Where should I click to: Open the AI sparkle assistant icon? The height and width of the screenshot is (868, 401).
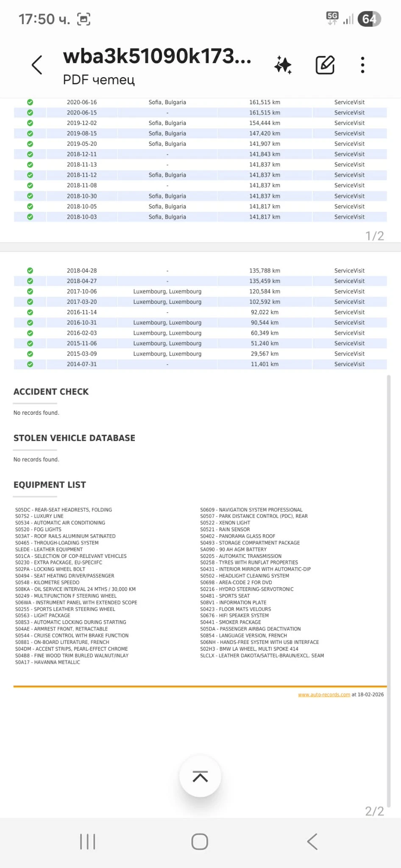tap(283, 65)
